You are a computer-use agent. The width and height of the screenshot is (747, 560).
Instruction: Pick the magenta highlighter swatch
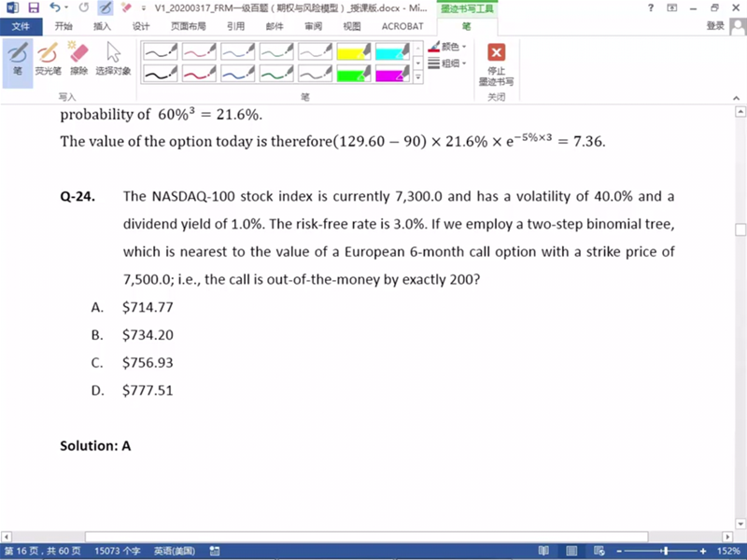click(x=392, y=74)
